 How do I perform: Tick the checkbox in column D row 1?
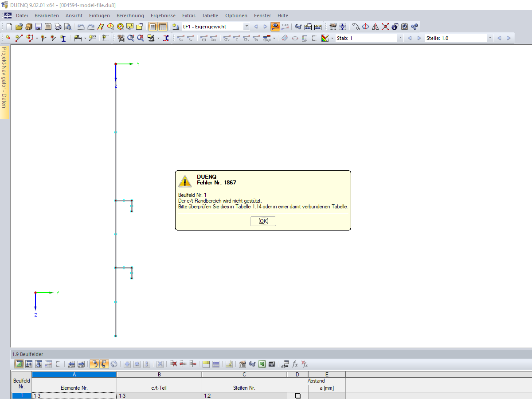point(298,396)
